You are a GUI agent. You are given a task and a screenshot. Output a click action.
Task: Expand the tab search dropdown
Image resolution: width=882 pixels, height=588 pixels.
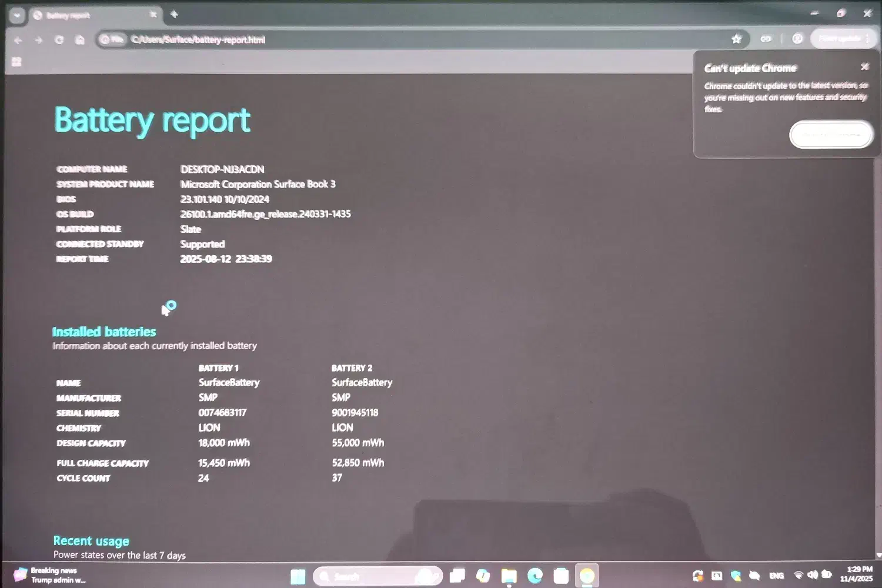(x=16, y=15)
